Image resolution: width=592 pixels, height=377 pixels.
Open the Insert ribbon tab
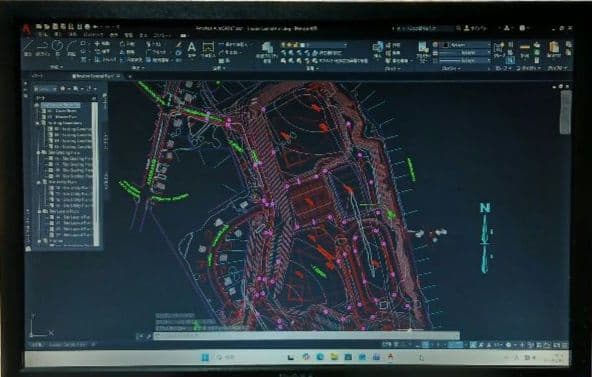coord(58,35)
